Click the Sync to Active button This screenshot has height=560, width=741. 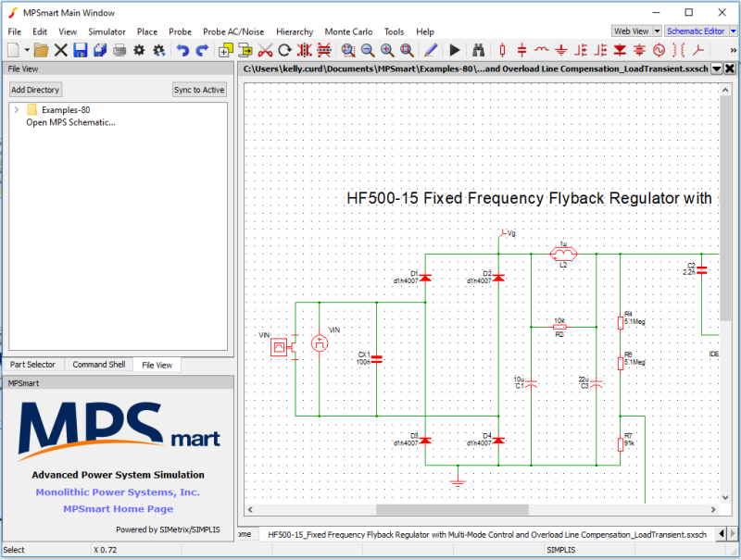click(x=199, y=90)
